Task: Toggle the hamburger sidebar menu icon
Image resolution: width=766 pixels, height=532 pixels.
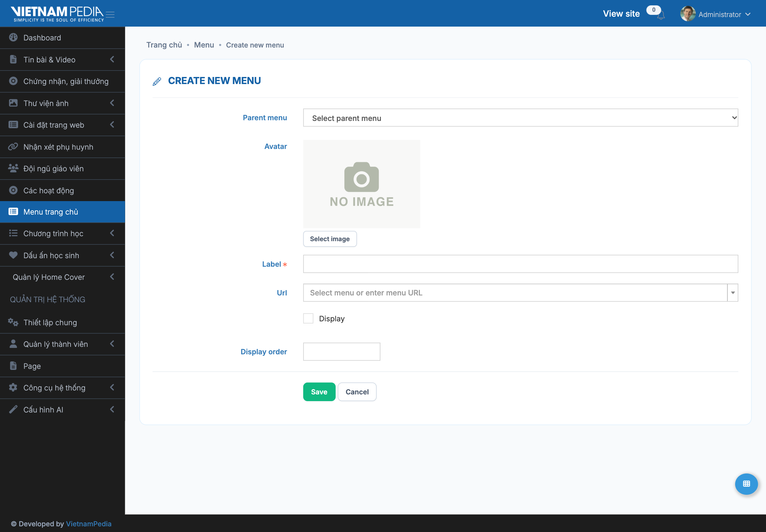Action: [110, 15]
